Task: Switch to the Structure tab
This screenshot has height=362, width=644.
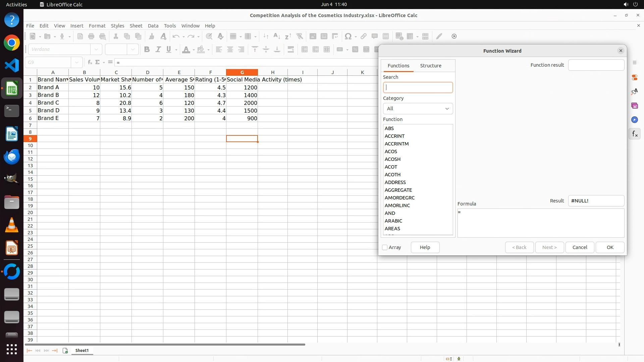Action: click(430, 66)
